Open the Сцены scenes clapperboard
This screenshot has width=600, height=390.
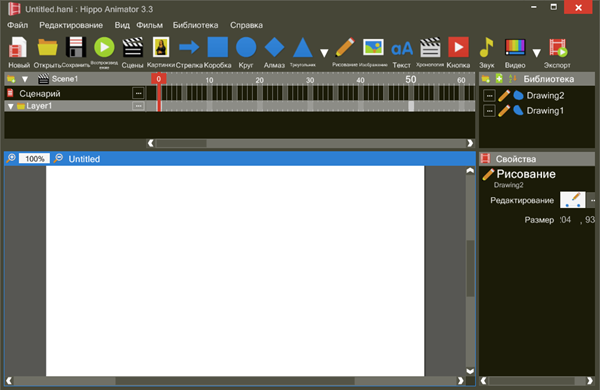(x=132, y=53)
